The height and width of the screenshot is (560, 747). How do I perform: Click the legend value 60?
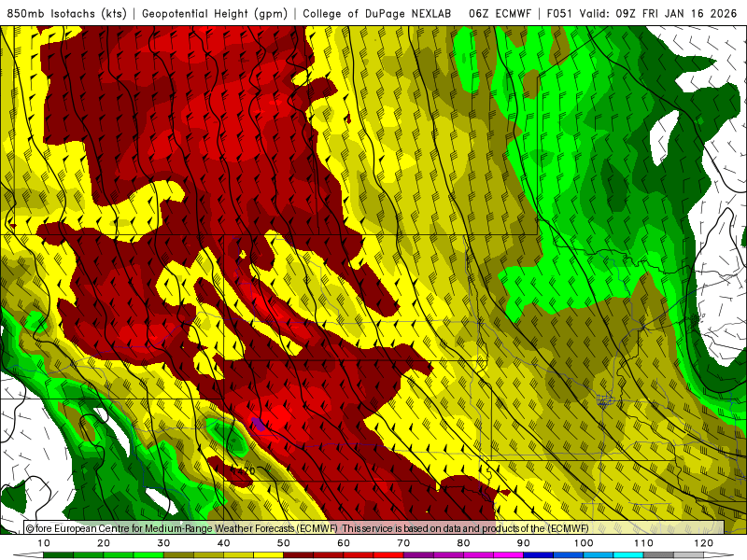[344, 543]
